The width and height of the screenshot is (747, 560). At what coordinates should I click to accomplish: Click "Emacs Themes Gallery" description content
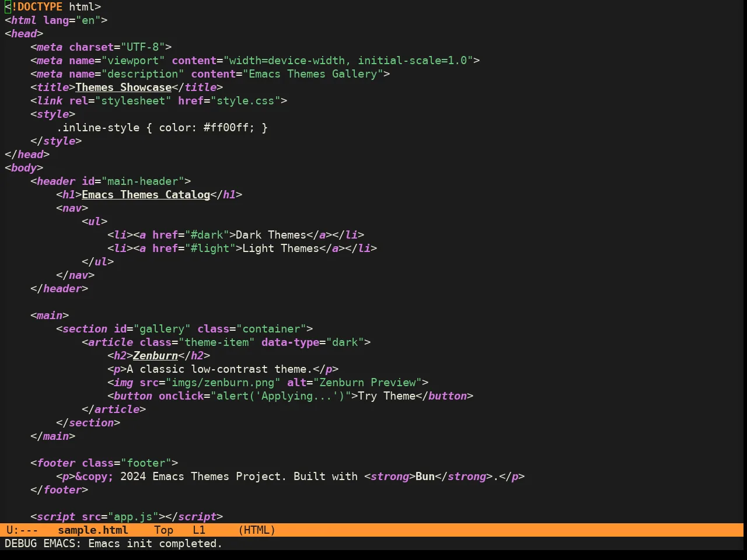point(313,74)
